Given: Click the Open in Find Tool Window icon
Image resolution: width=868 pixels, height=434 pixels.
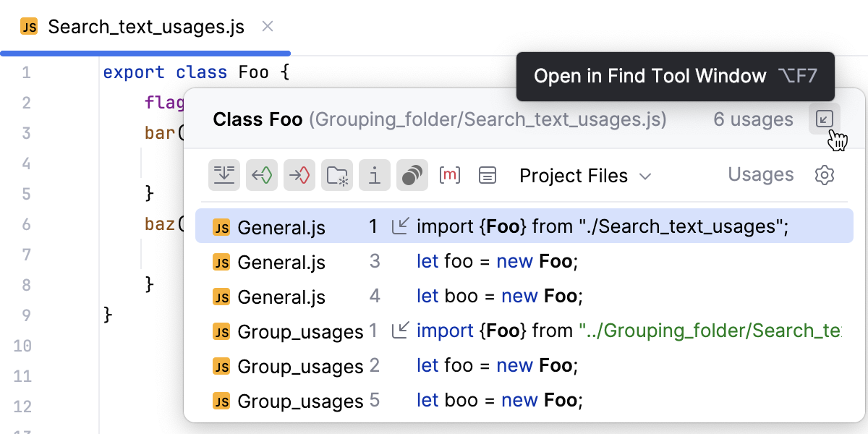Looking at the screenshot, I should 824,119.
